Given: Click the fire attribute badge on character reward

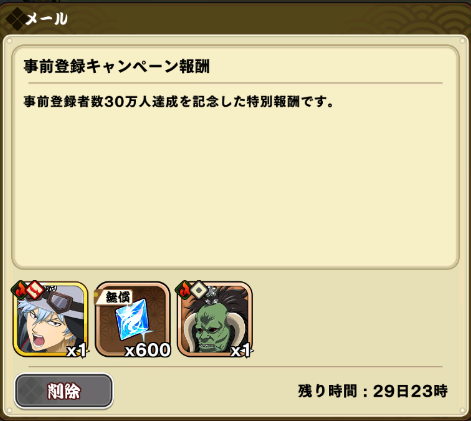Looking at the screenshot, I should (20, 290).
